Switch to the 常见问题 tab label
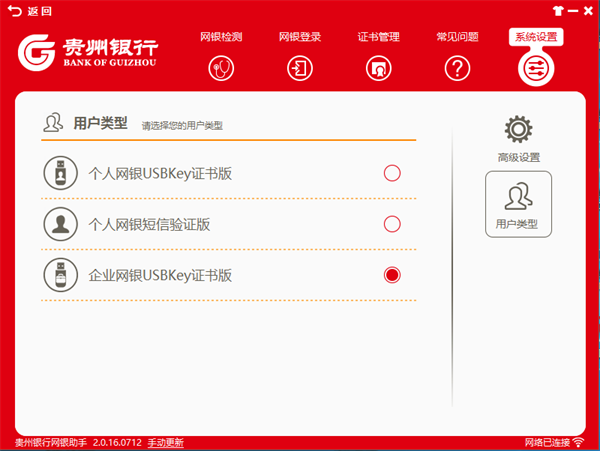 [x=458, y=37]
